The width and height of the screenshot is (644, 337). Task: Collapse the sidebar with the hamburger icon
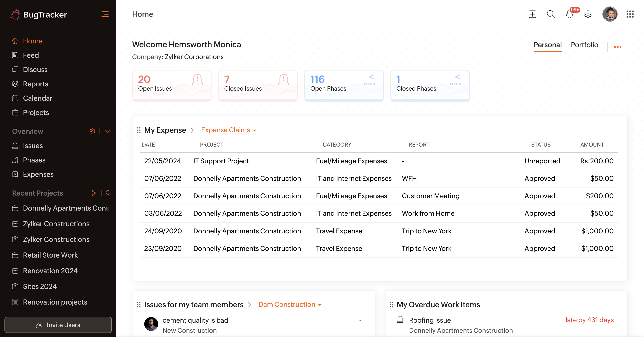click(x=105, y=14)
